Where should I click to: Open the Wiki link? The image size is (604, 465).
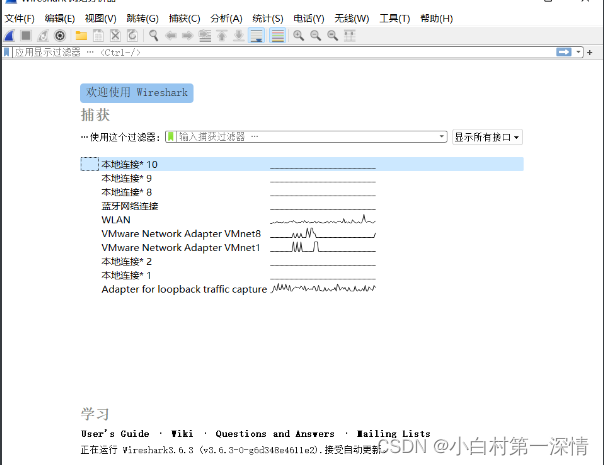pyautogui.click(x=182, y=433)
